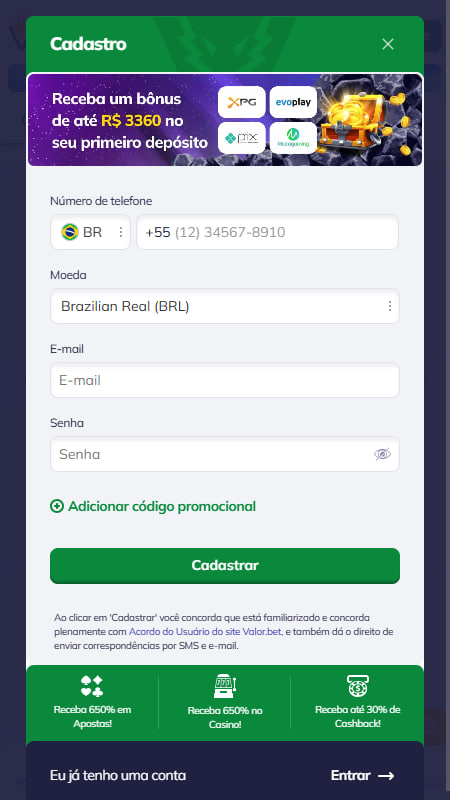Screen dimensions: 450x800
Task: Click the three-dot icon in Moeda field
Action: 390,306
